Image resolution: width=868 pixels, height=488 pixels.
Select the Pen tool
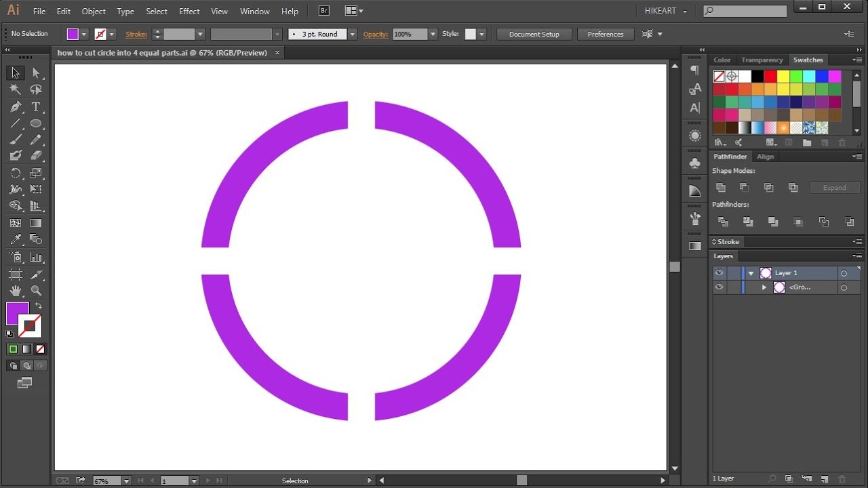(x=16, y=107)
